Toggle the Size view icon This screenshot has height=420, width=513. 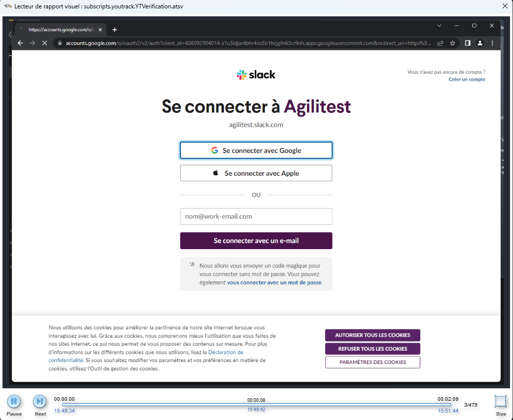click(500, 401)
